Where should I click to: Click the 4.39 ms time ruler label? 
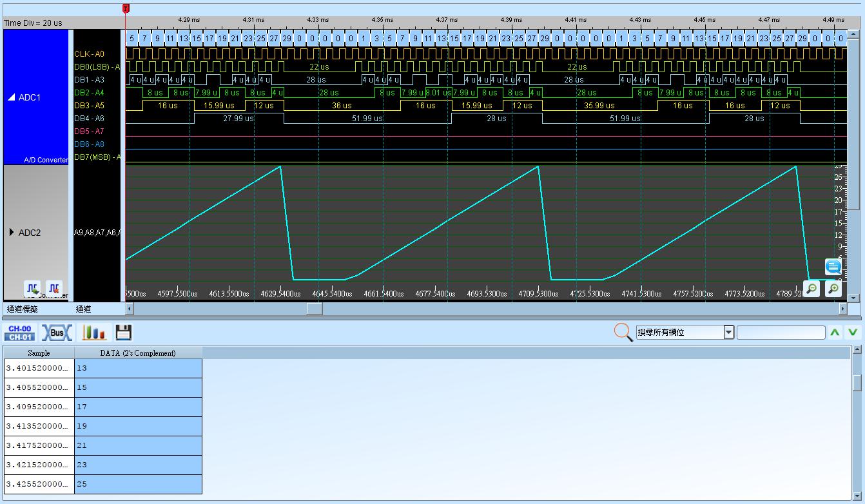[x=511, y=20]
